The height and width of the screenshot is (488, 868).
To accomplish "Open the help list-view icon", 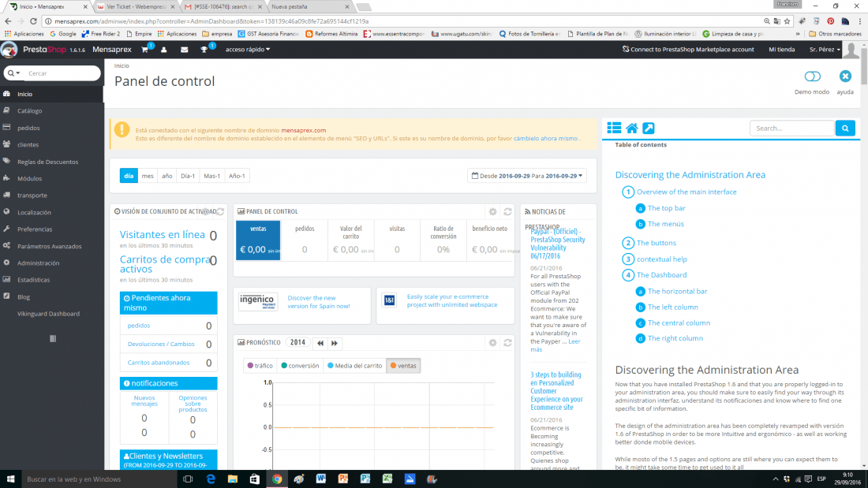I will click(x=614, y=128).
